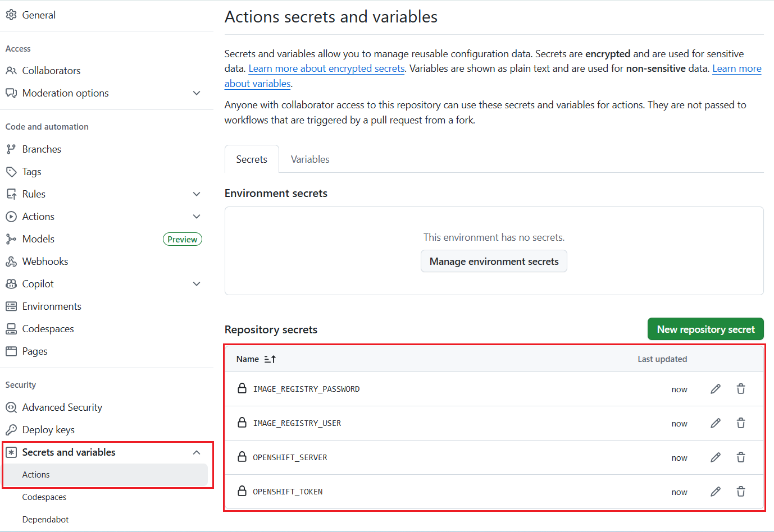Open the Models Preview settings page

coord(38,239)
